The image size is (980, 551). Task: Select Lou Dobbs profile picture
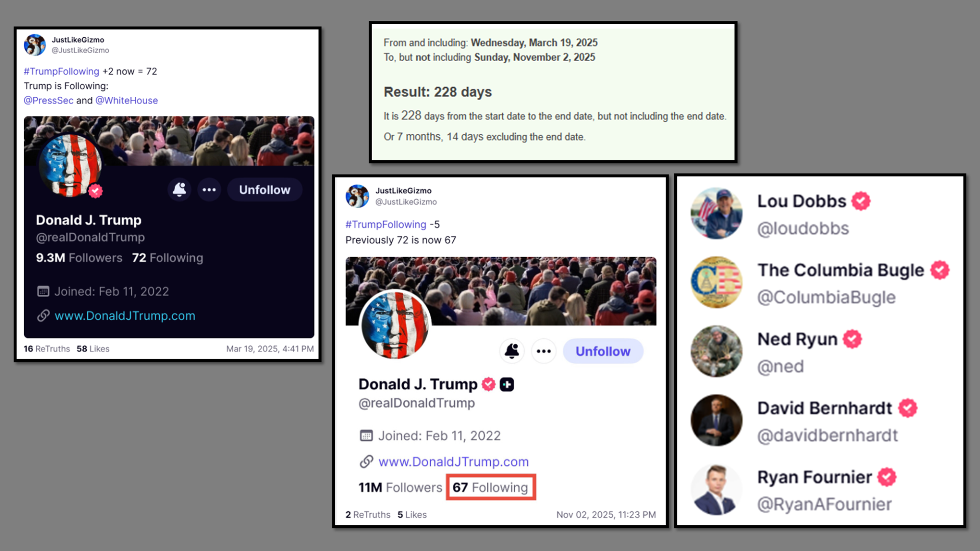click(716, 213)
